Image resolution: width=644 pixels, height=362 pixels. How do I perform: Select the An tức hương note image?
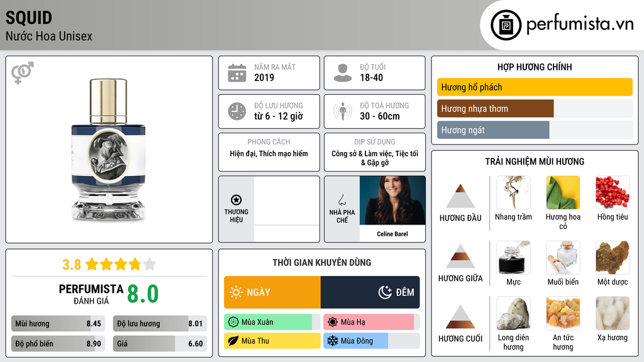click(563, 314)
